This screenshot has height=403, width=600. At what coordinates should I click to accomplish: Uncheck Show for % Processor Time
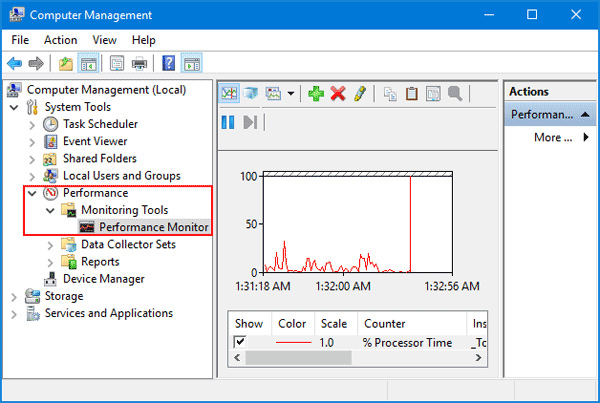(x=240, y=341)
